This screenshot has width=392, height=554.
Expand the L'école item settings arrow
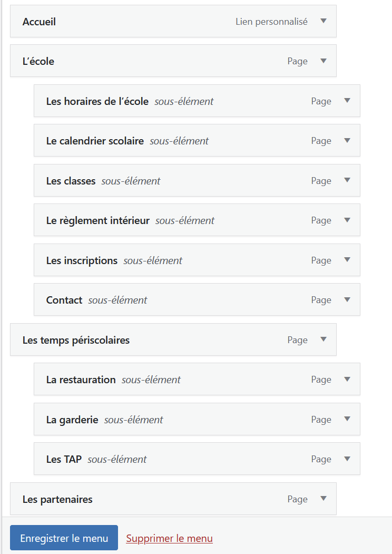323,61
